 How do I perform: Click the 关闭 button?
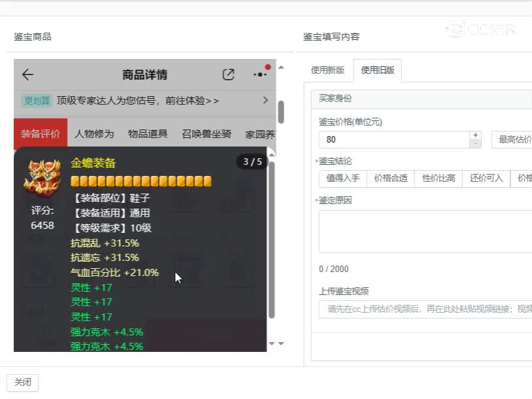pos(23,383)
